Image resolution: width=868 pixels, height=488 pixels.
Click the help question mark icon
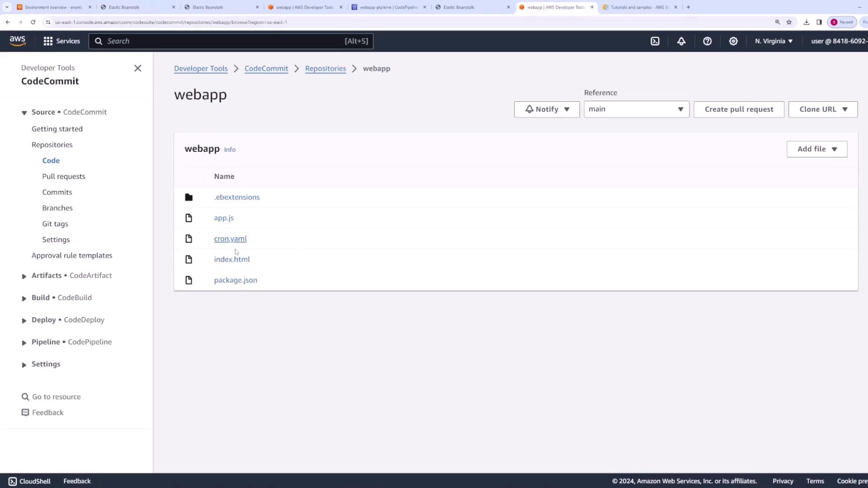point(708,41)
